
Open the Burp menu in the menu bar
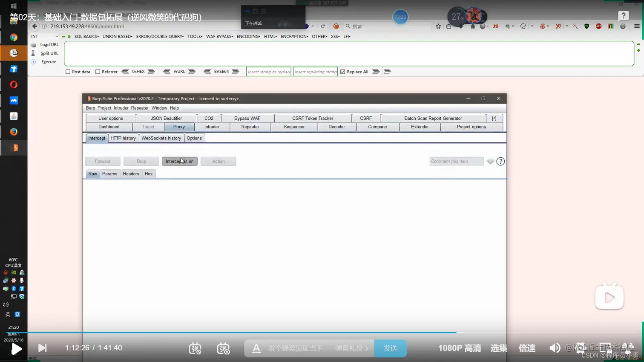coord(90,108)
